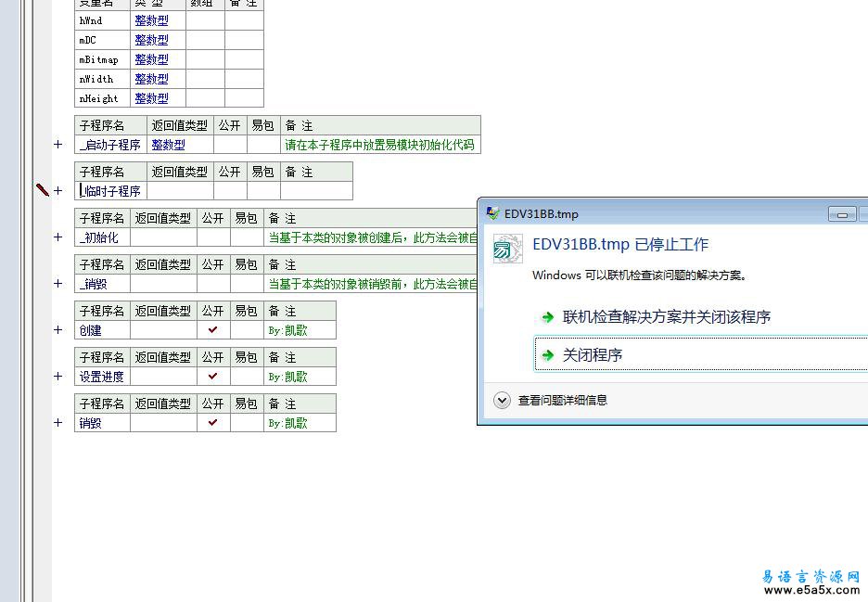Image resolution: width=868 pixels, height=602 pixels.
Task: Click the By:凯歌 remark of 销毁
Action: (287, 423)
